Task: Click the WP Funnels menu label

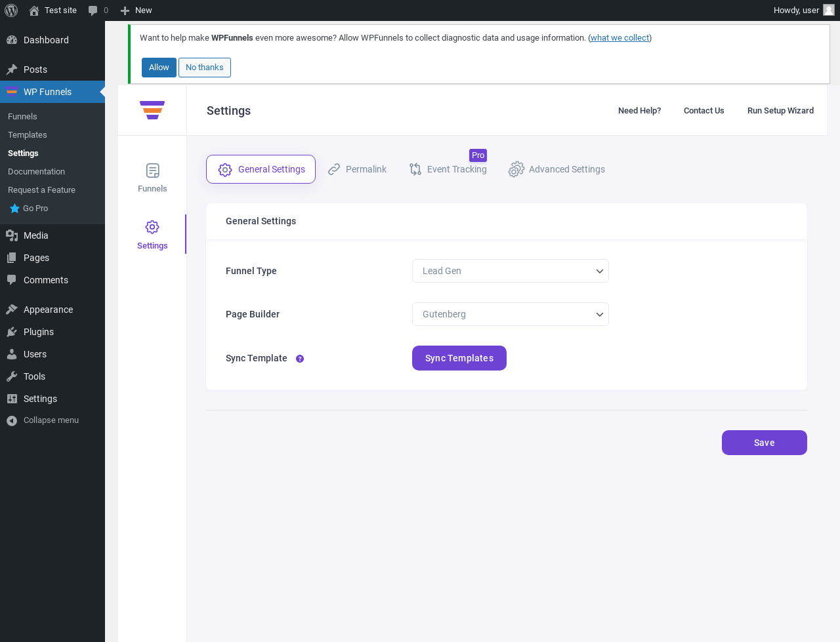Action: click(x=47, y=92)
